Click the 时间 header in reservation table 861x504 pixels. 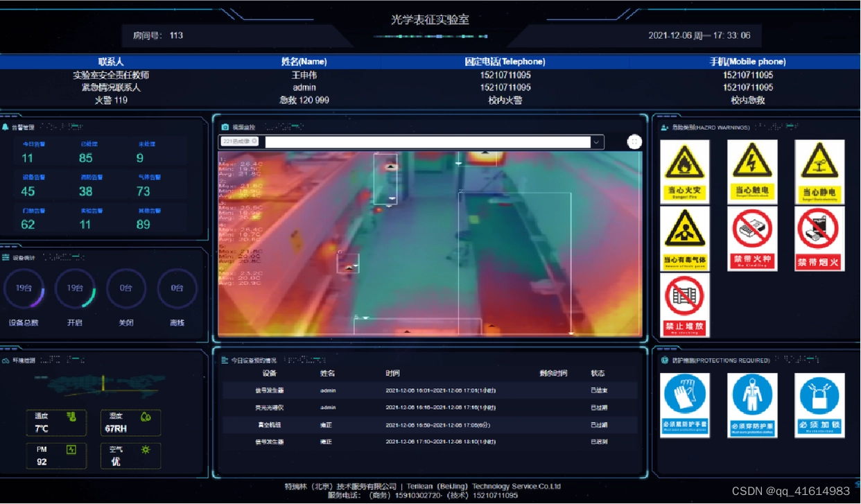(393, 373)
